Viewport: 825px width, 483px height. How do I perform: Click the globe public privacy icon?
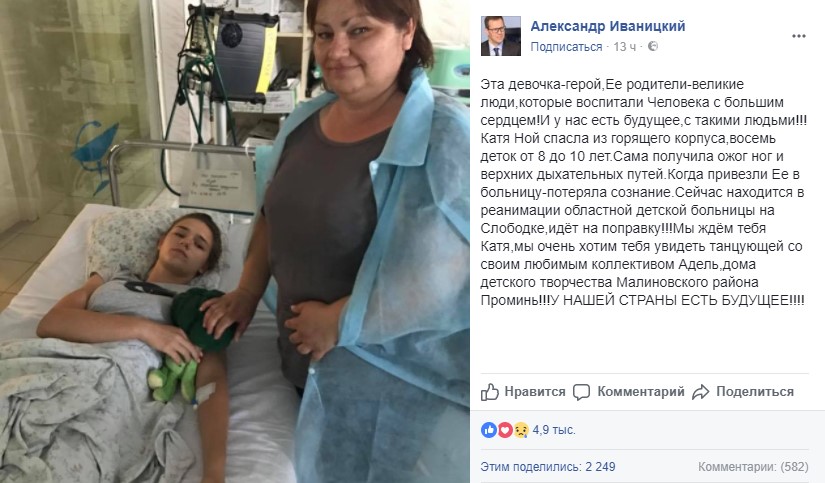coord(653,46)
